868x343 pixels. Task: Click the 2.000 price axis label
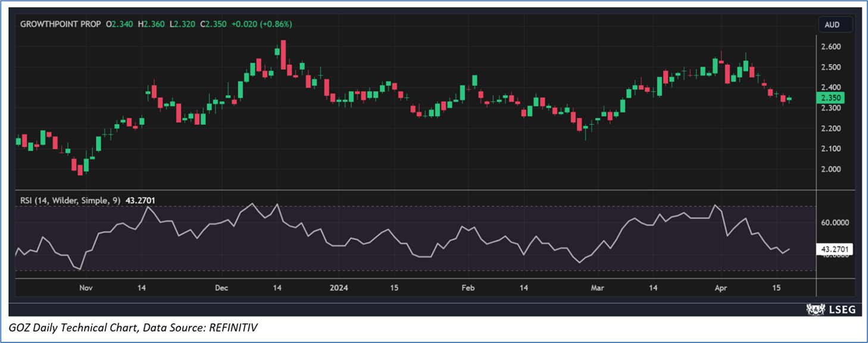click(x=830, y=169)
